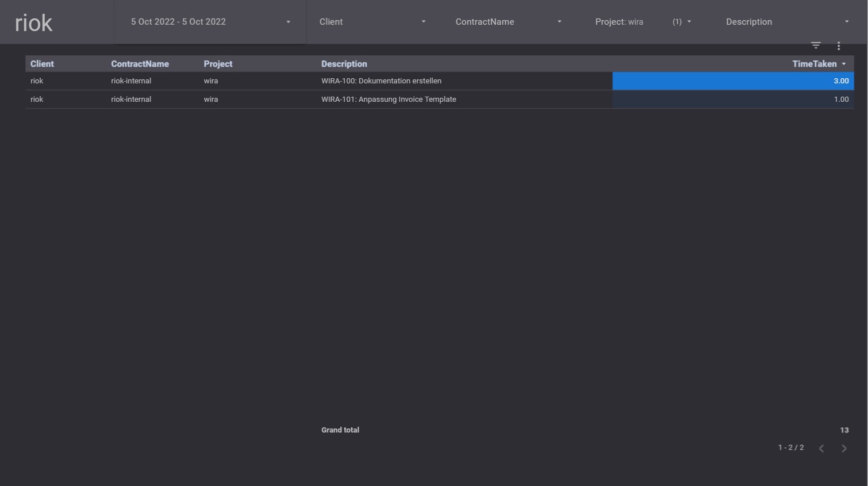Select the WIRA-100 Dokumentation erstellen row
Screen dimensions: 868x486
click(381, 81)
